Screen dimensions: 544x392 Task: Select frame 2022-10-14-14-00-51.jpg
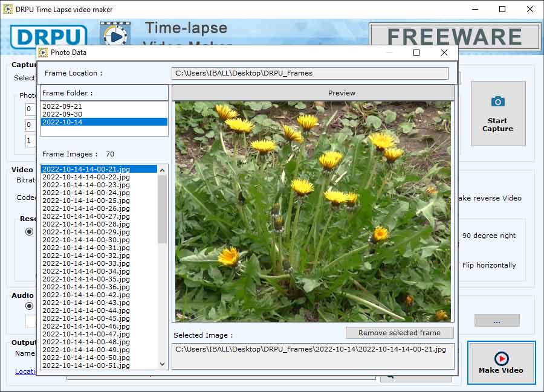tap(99, 365)
